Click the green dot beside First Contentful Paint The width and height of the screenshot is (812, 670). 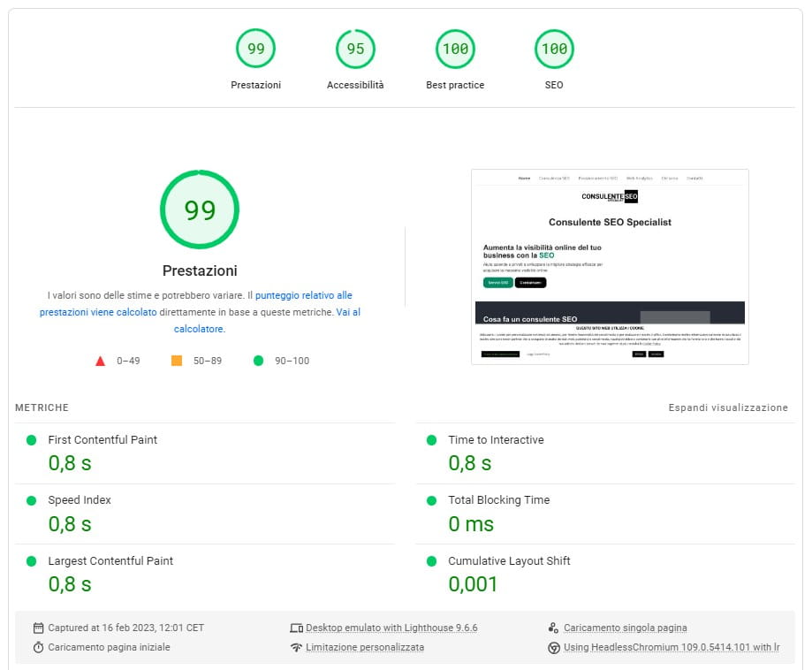pyautogui.click(x=31, y=440)
